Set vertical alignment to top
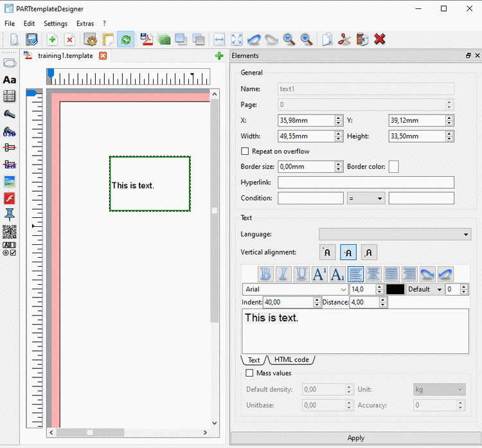Viewport: 482px width, 448px height. [x=327, y=253]
